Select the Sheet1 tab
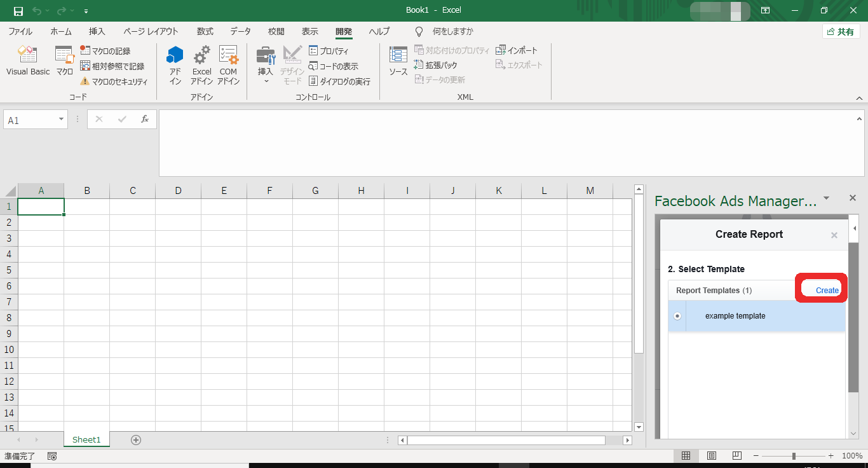The width and height of the screenshot is (868, 468). click(x=86, y=439)
